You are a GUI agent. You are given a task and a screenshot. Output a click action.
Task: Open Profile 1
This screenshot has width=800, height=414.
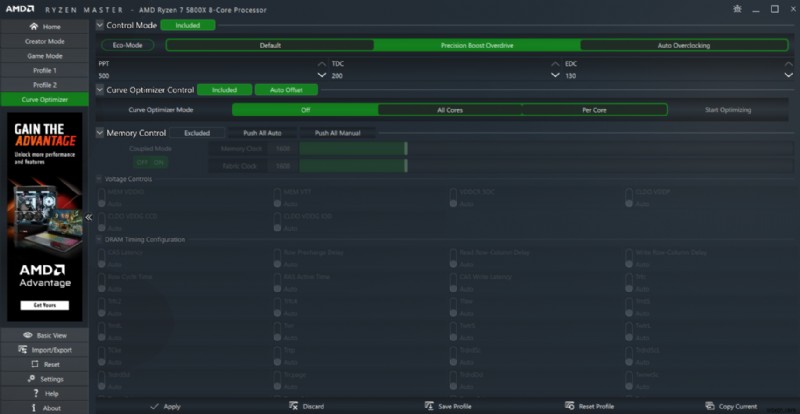click(44, 70)
